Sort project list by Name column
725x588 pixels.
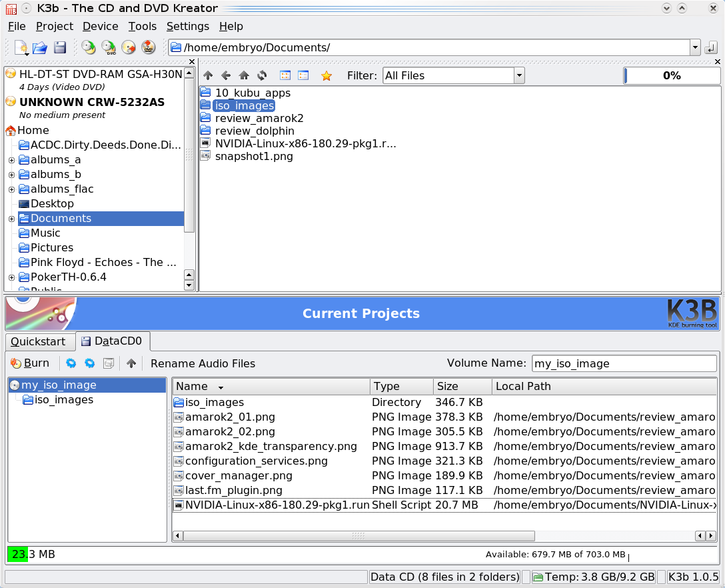271,386
